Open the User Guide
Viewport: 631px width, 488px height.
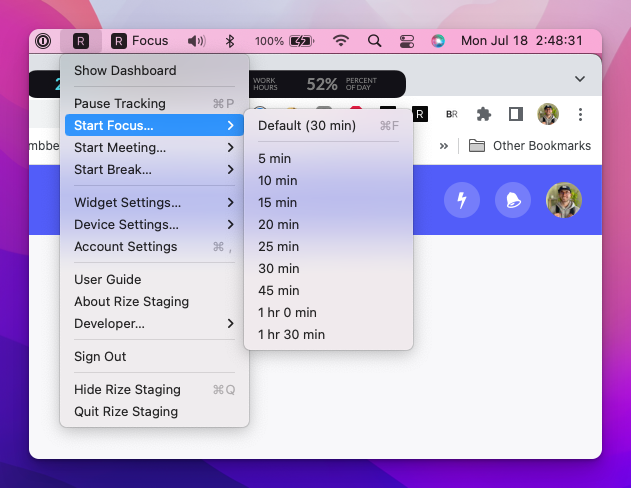tap(154, 280)
